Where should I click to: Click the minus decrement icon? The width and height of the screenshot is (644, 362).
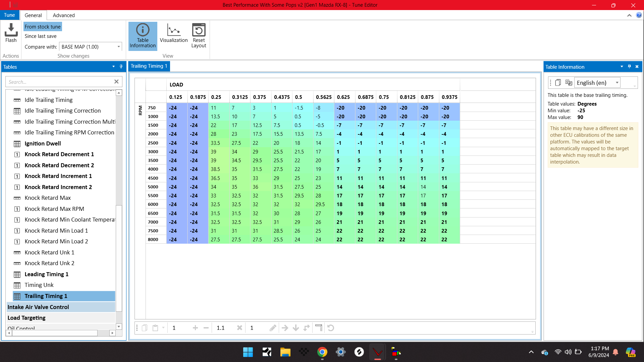(206, 328)
